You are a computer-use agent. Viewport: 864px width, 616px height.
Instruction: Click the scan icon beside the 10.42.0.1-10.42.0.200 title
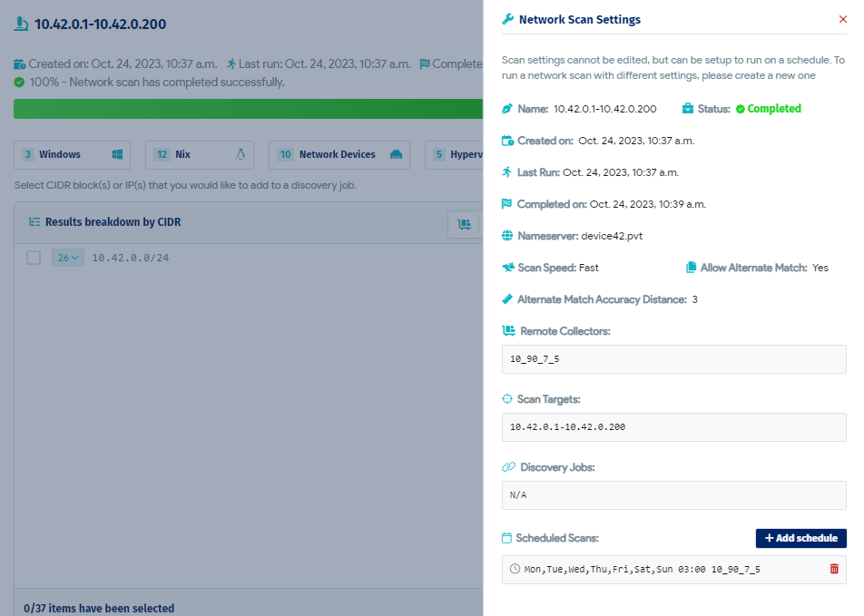(x=21, y=24)
